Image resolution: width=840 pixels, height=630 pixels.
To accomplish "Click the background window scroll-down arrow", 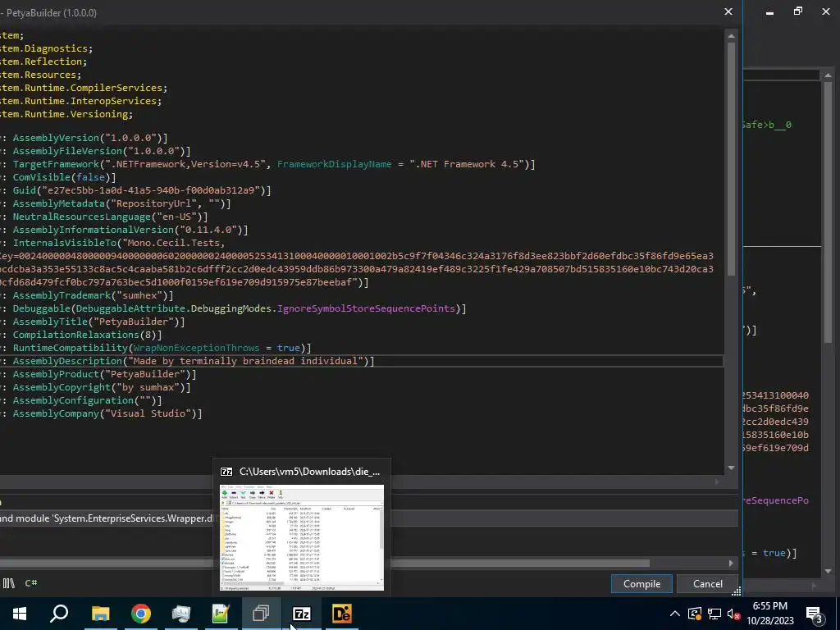I will [828, 572].
